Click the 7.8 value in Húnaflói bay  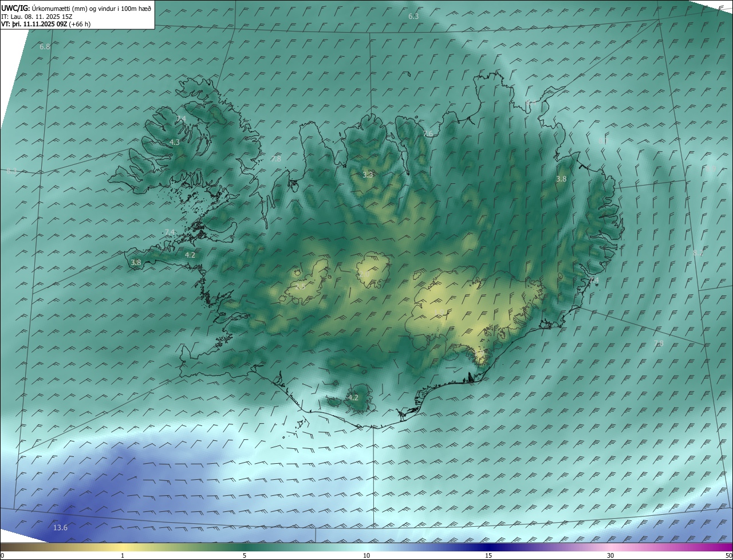point(276,159)
